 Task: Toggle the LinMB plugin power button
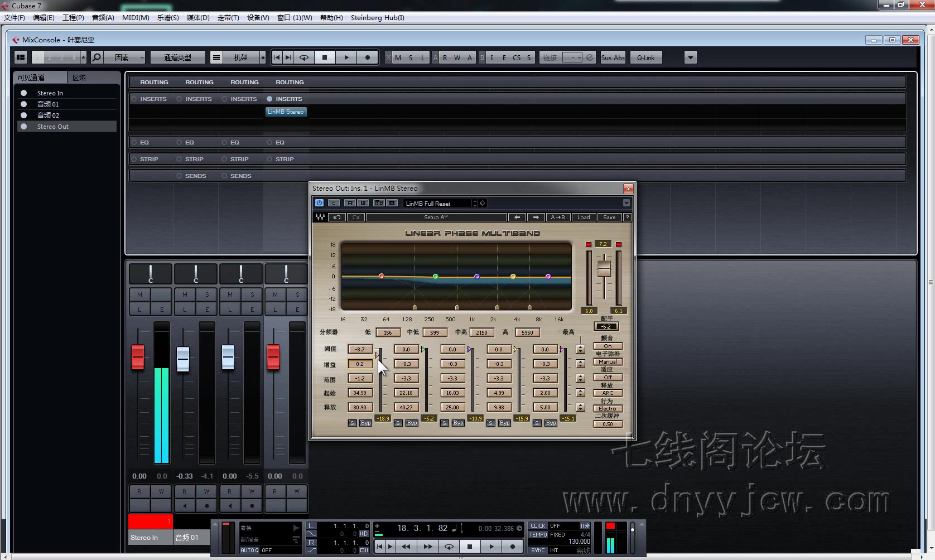tap(319, 203)
